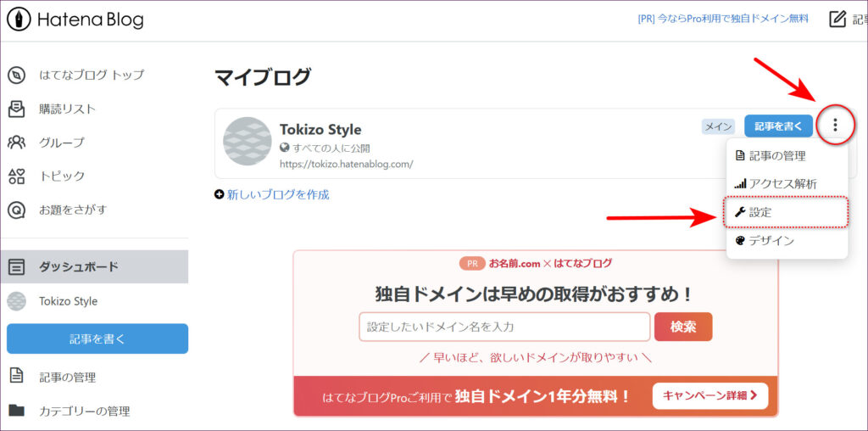
Task: Open the three-dot blog options menu
Action: point(835,126)
